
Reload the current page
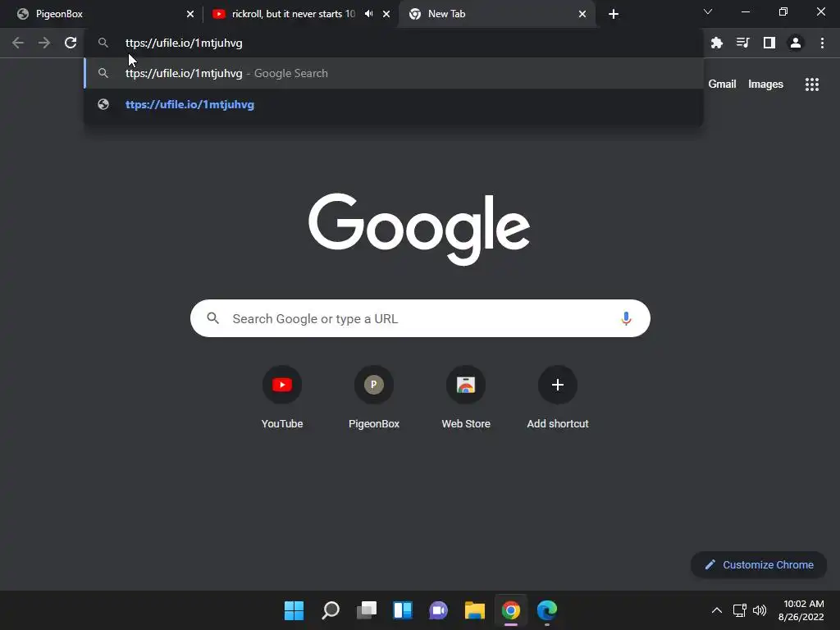71,43
